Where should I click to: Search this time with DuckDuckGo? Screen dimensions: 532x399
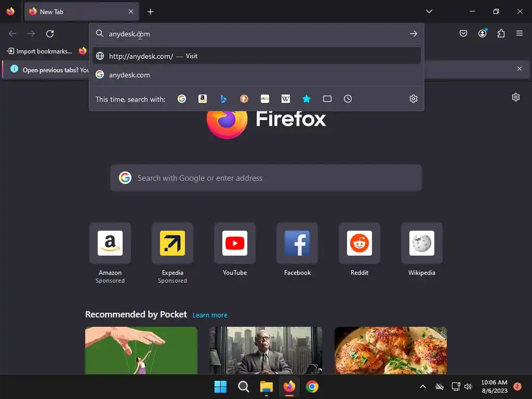tap(244, 99)
